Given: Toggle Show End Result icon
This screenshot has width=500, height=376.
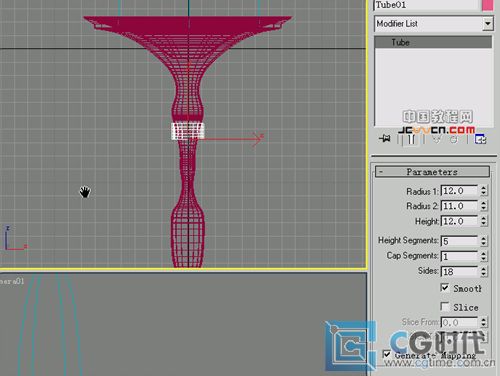Looking at the screenshot, I should (411, 139).
